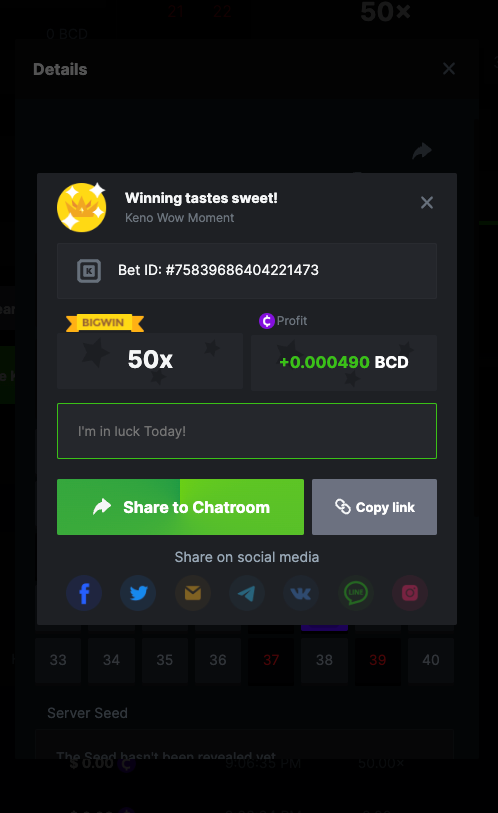Share win via email icon
This screenshot has height=813, width=498.
click(x=192, y=593)
